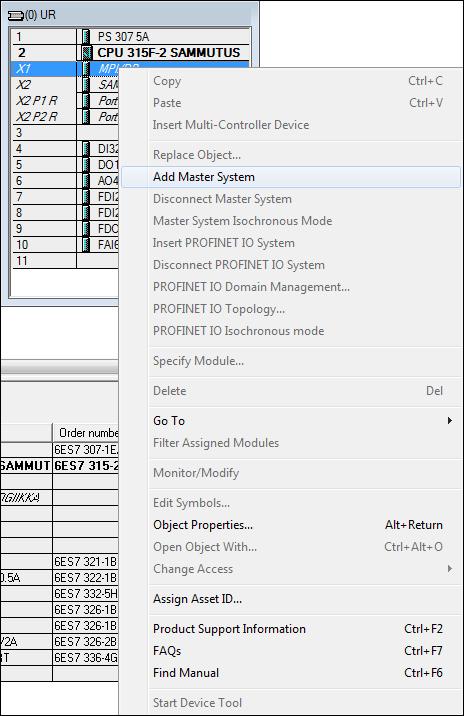The height and width of the screenshot is (716, 464).
Task: Click the (0) UR rack title
Action: tap(41, 15)
